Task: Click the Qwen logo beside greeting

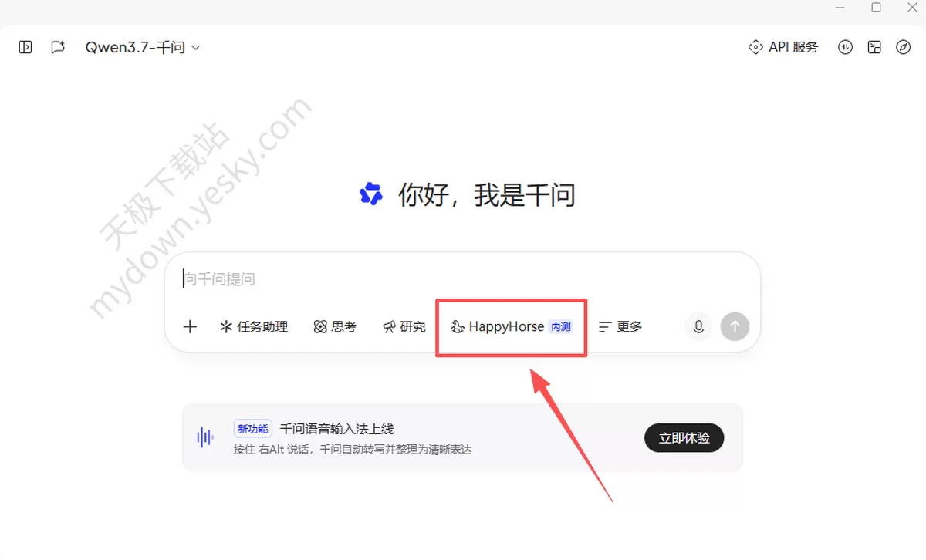Action: pyautogui.click(x=371, y=194)
